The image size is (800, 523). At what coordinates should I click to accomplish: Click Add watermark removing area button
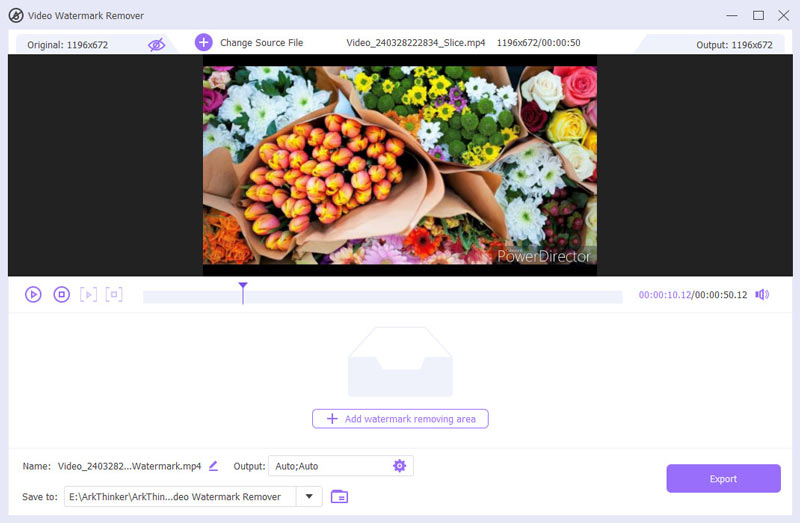(400, 419)
